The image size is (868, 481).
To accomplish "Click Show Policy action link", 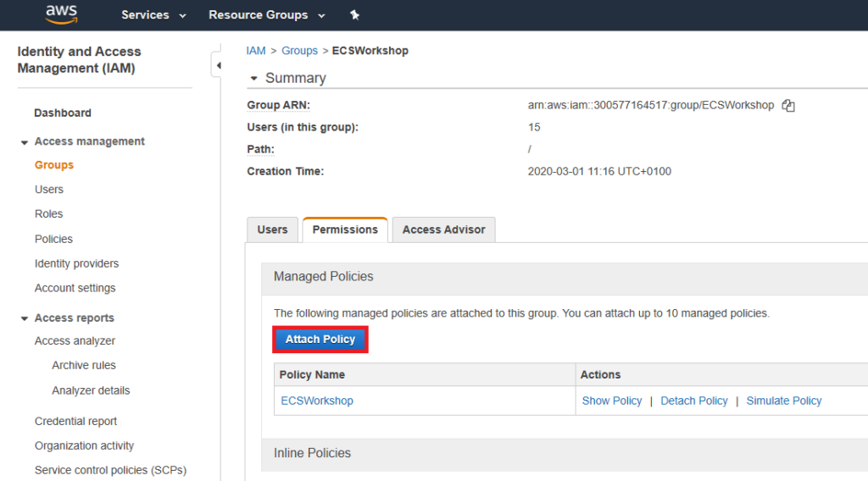I will [611, 401].
